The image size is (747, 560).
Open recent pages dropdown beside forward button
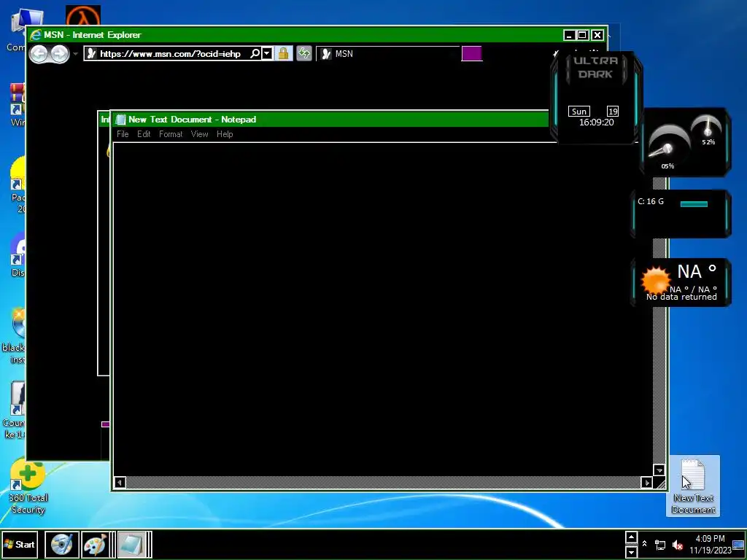[75, 54]
